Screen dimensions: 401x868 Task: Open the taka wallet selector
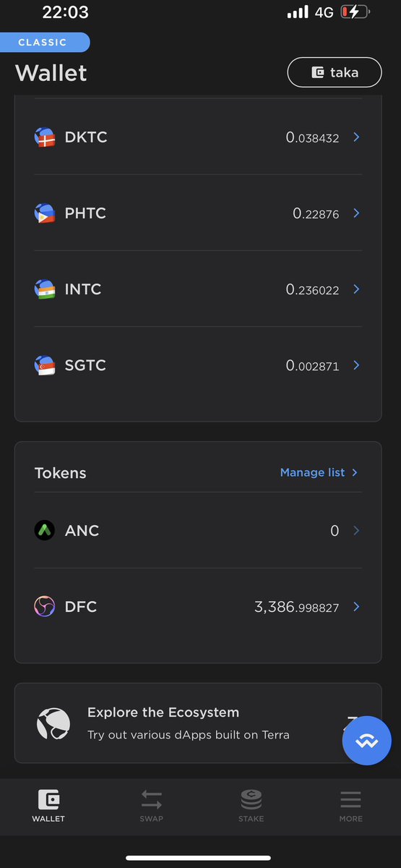point(335,72)
